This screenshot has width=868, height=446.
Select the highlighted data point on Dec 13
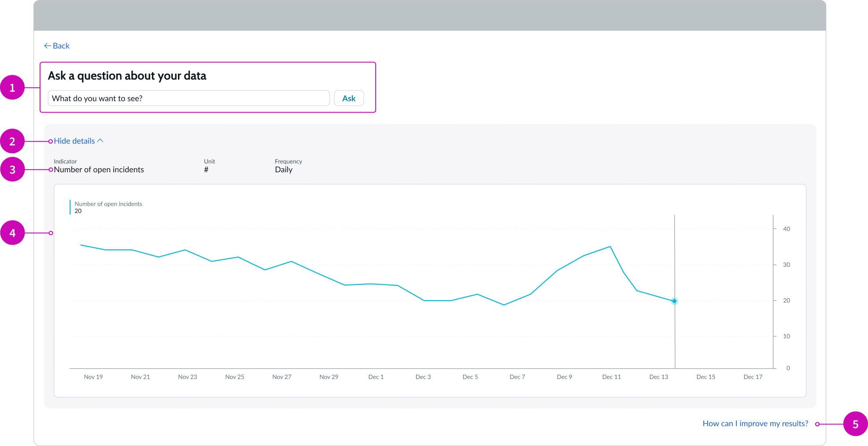pos(674,301)
